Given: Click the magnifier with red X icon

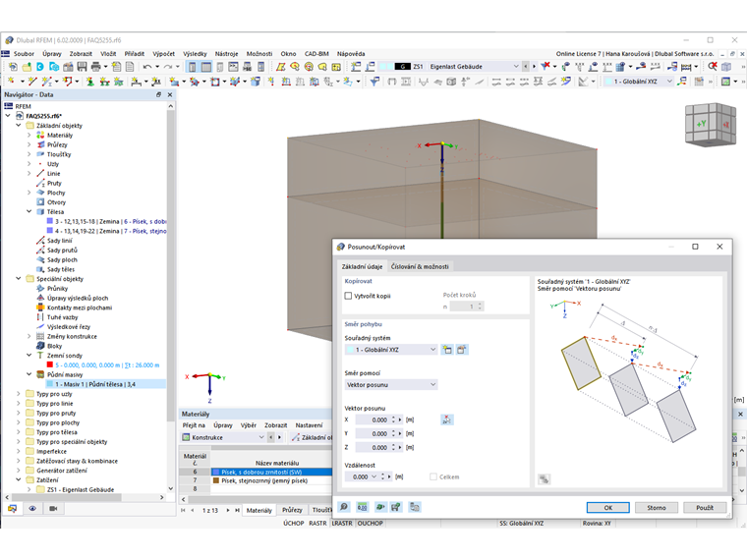Looking at the screenshot, I should pyautogui.click(x=713, y=66).
